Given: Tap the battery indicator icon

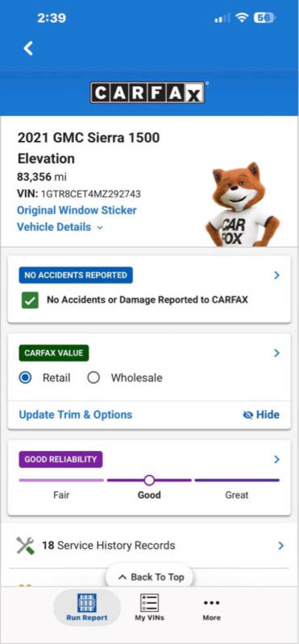Looking at the screenshot, I should point(264,18).
